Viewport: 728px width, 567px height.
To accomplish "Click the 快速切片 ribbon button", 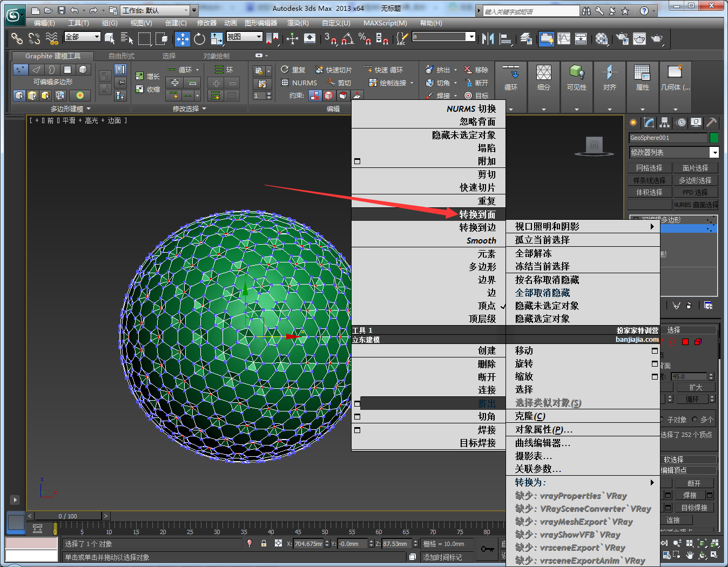I will 333,70.
